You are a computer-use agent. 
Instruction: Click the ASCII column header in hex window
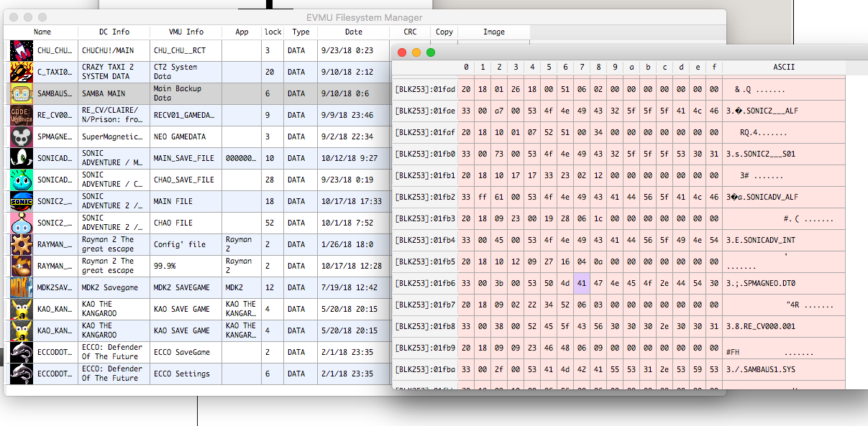[784, 67]
